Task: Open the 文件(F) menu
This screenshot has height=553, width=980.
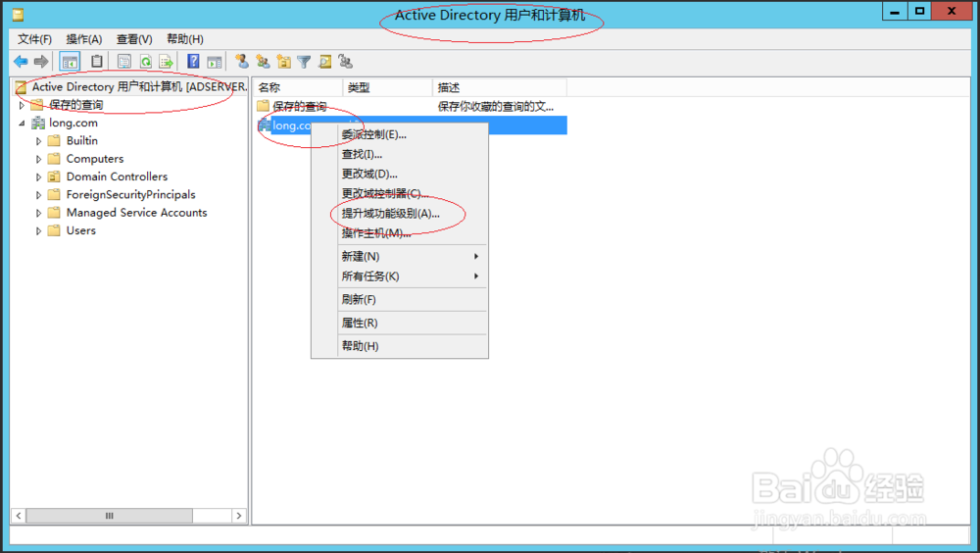Action: pos(34,39)
